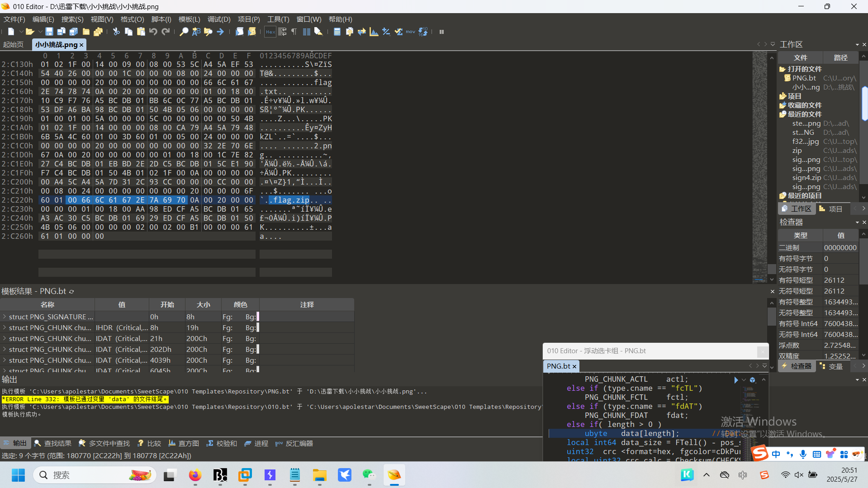
Task: Switch to the 直方图 output tab
Action: pos(184,443)
